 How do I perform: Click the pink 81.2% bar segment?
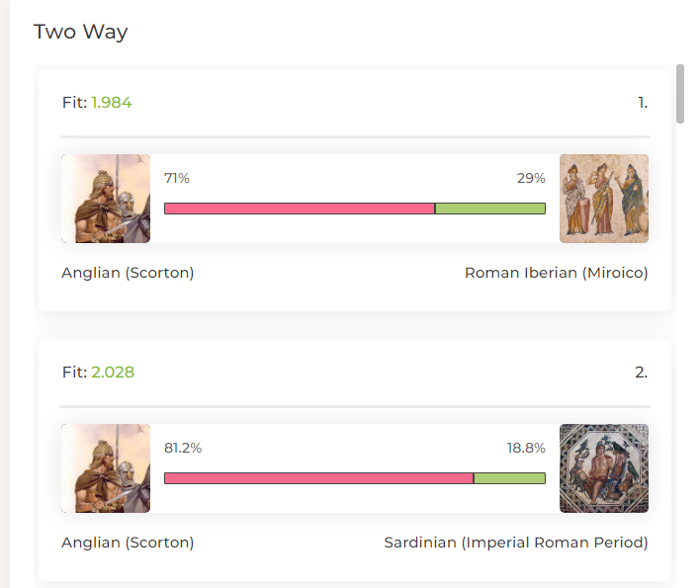(x=318, y=478)
